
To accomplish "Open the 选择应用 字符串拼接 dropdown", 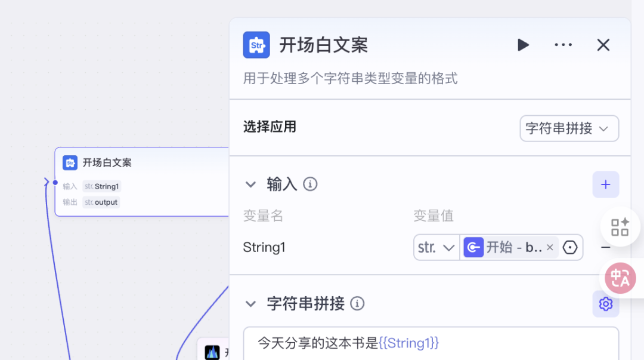I will click(x=569, y=128).
